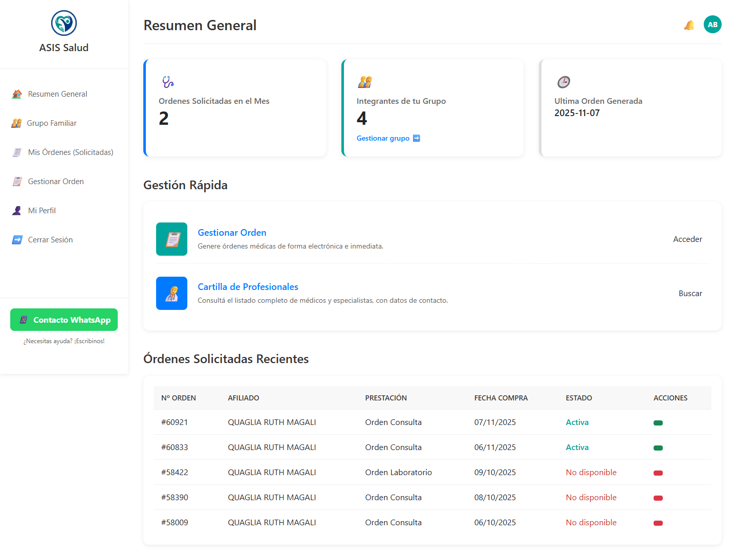This screenshot has height=560, width=737.
Task: Open Resumen General in the sidebar
Action: pos(57,94)
